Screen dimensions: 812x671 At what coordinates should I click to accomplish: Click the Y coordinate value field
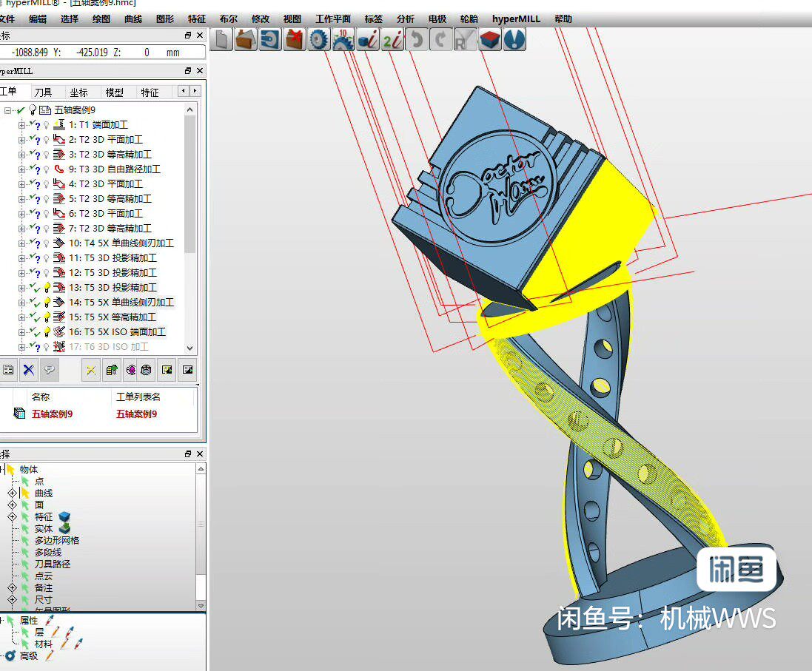[92, 53]
